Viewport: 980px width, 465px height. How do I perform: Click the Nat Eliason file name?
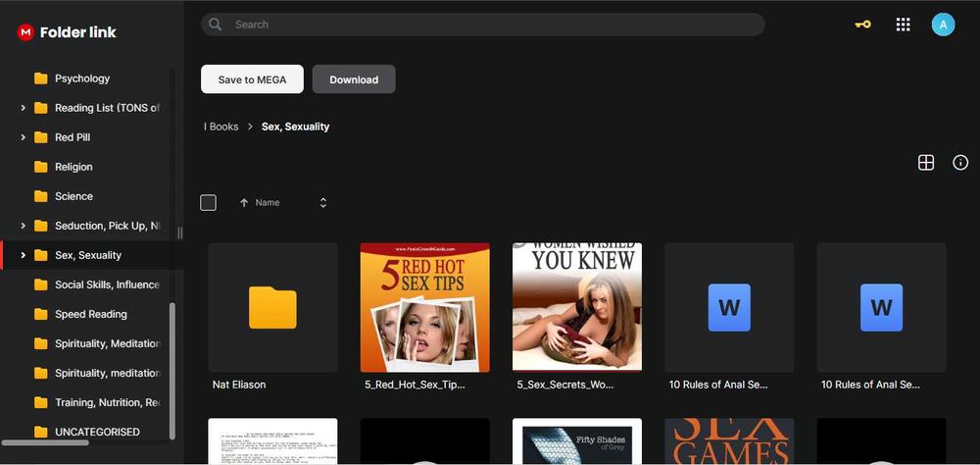(x=239, y=385)
